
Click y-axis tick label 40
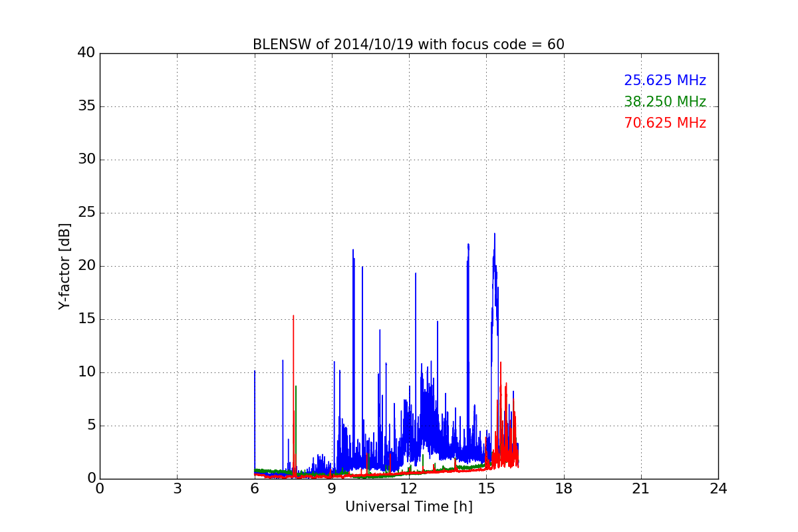86,53
